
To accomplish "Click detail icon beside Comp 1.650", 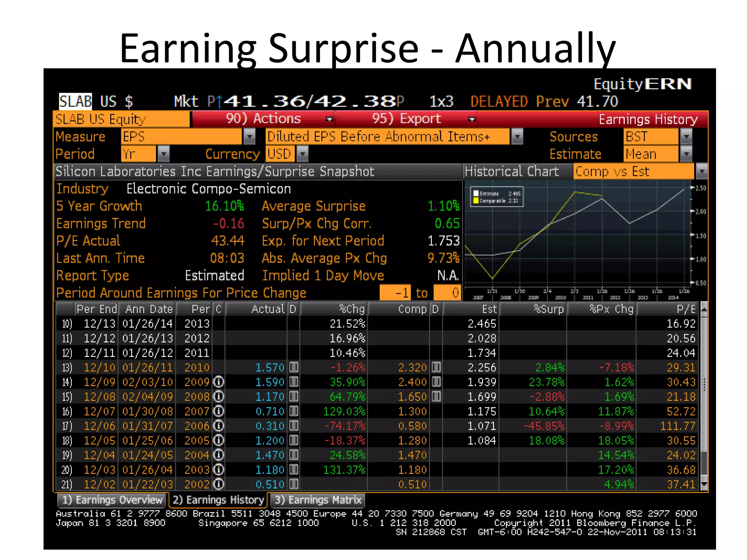I will tap(436, 396).
